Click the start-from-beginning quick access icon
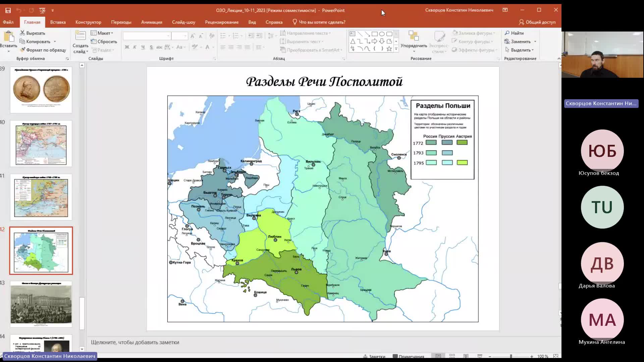The width and height of the screenshot is (644, 362). 42,10
